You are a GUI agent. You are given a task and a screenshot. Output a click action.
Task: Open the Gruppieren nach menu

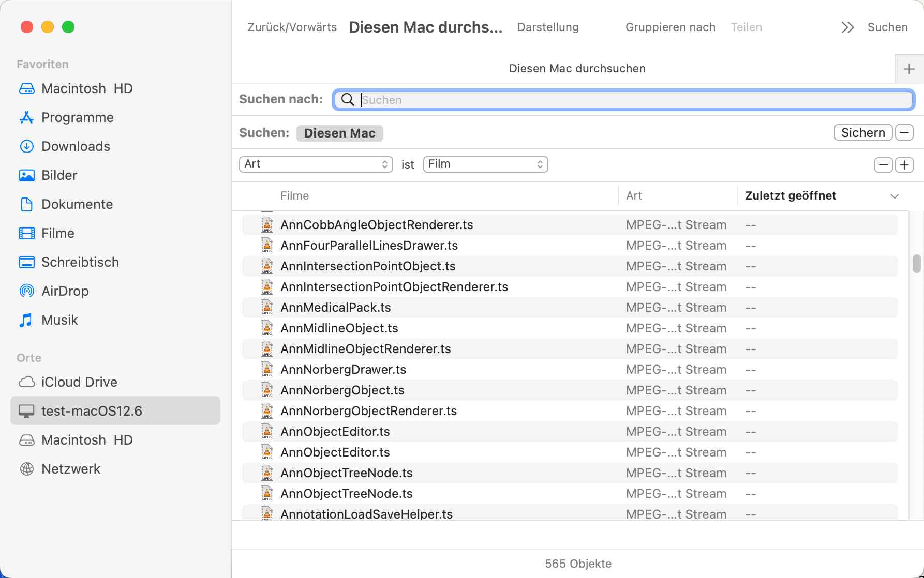670,27
